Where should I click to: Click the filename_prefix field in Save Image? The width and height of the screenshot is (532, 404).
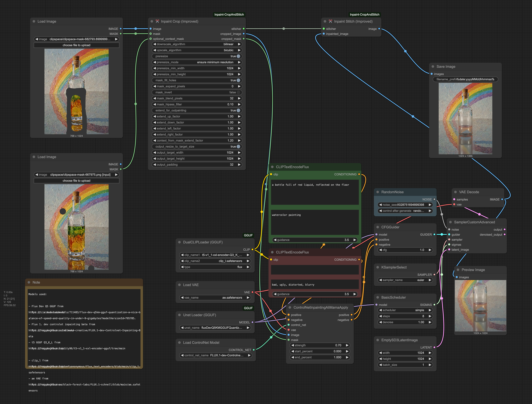click(465, 79)
